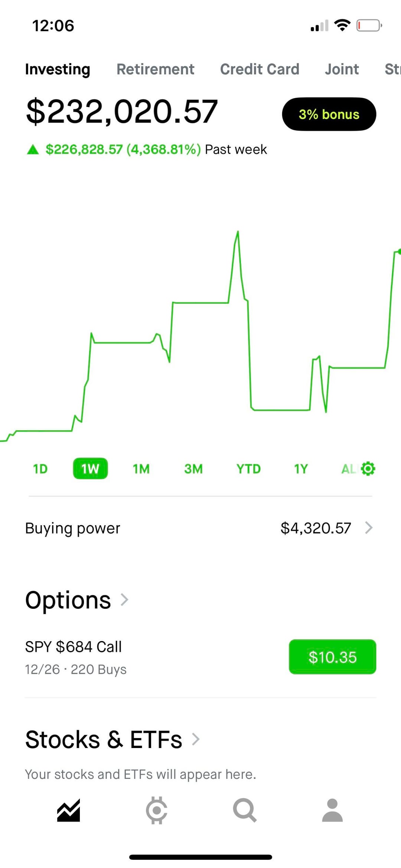Expand the Stocks & ETFs chevron

196,739
